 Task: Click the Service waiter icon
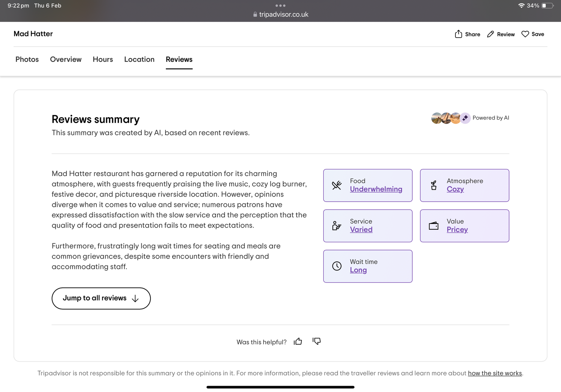(337, 226)
